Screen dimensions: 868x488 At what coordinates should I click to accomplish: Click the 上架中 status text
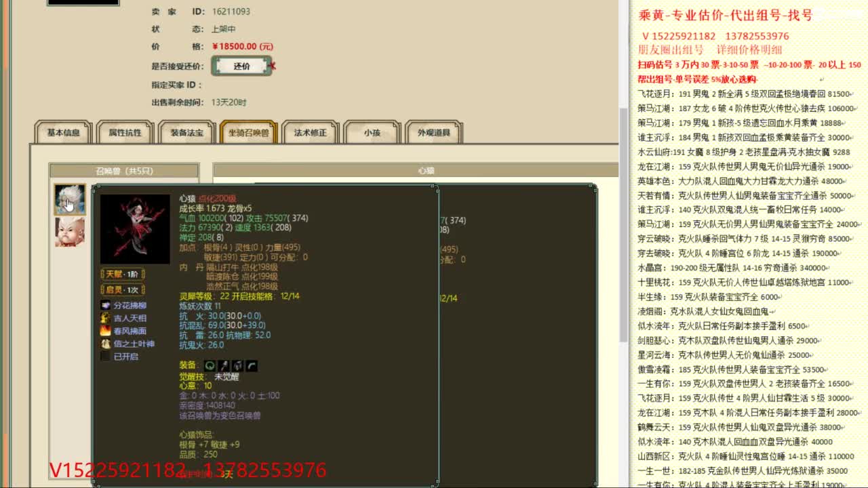click(224, 29)
